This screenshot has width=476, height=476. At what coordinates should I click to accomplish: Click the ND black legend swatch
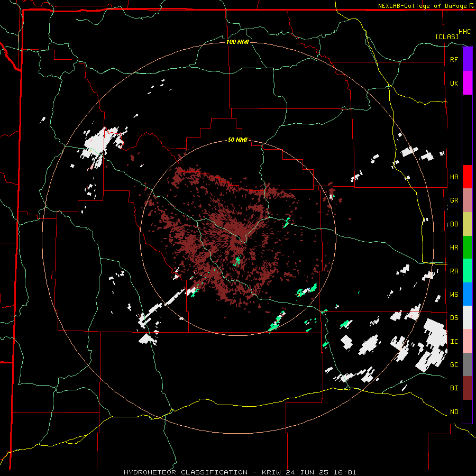point(467,411)
